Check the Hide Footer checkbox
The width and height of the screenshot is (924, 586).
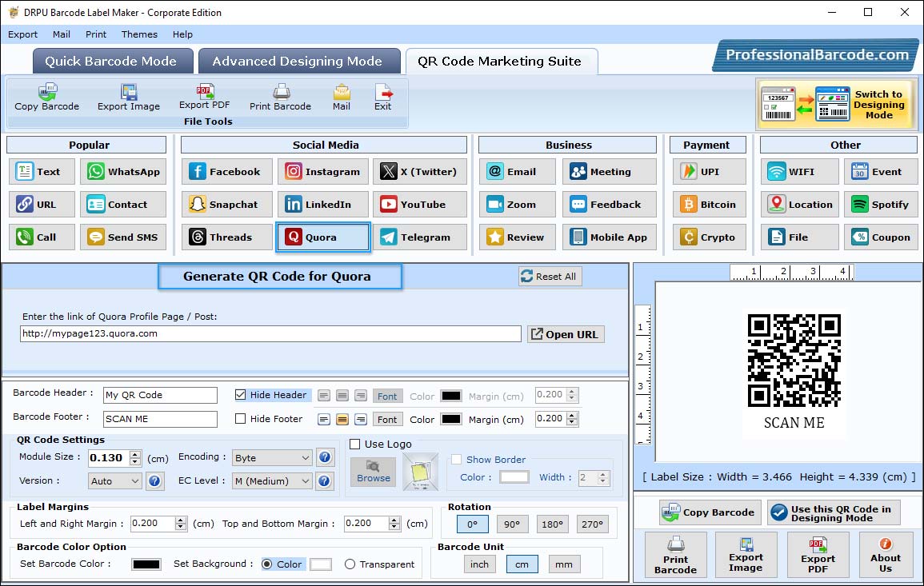pyautogui.click(x=241, y=419)
